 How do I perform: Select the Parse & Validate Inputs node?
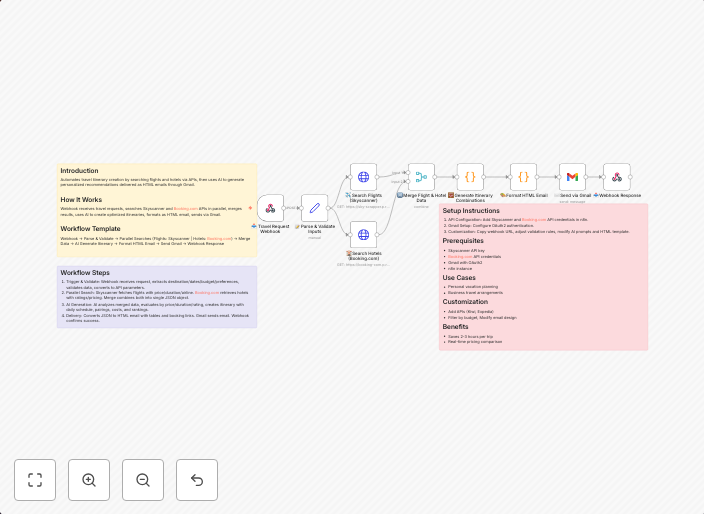click(x=314, y=208)
